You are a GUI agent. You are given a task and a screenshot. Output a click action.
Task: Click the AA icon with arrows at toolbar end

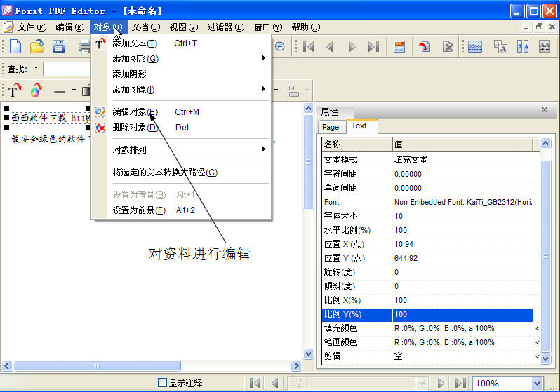pos(545,47)
